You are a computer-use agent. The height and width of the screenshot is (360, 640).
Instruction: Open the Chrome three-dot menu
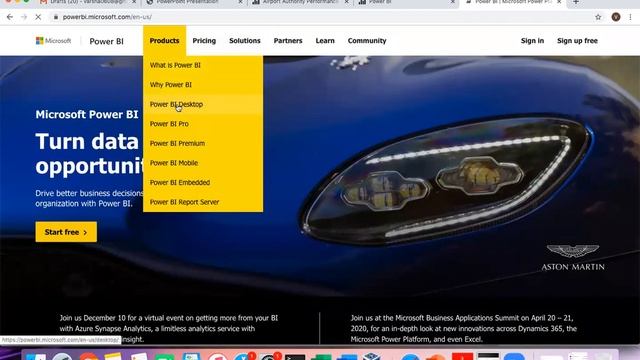630,17
